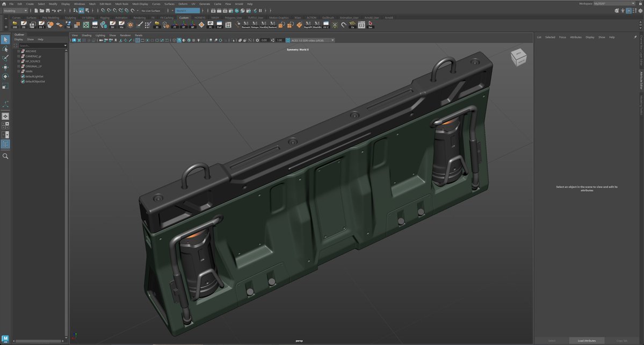
Task: Click the PC shelf button
Action: (211, 25)
